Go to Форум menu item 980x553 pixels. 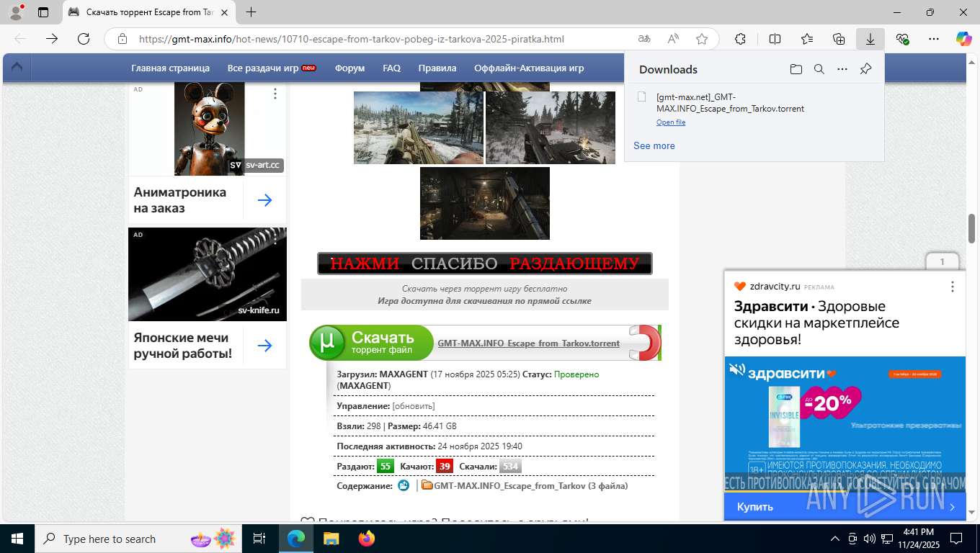coord(349,68)
